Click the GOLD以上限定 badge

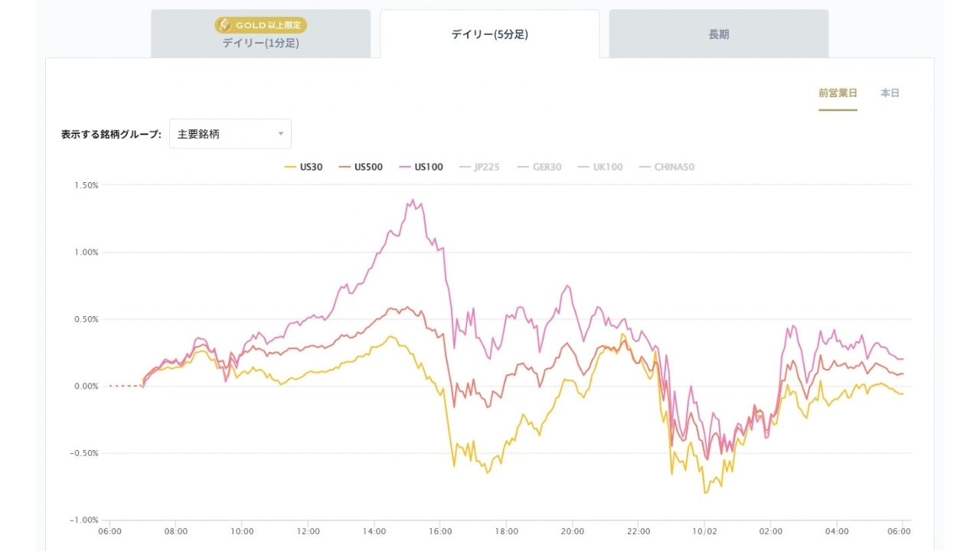(x=260, y=25)
